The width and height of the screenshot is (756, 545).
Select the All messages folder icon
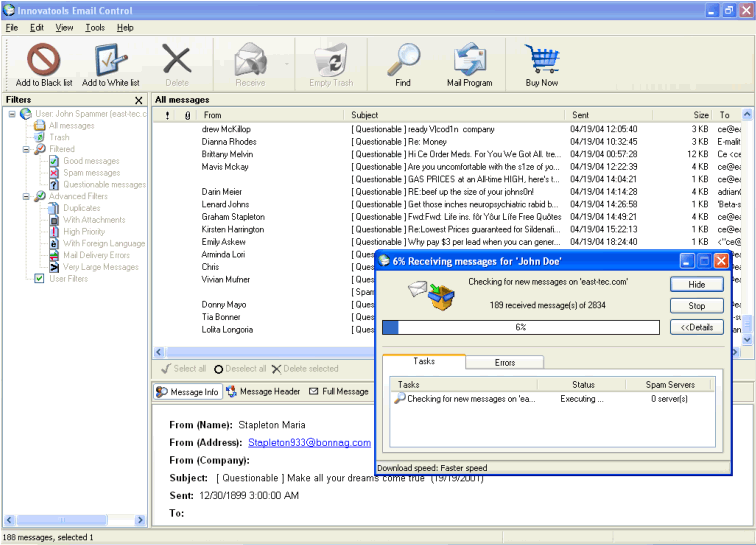pos(39,126)
